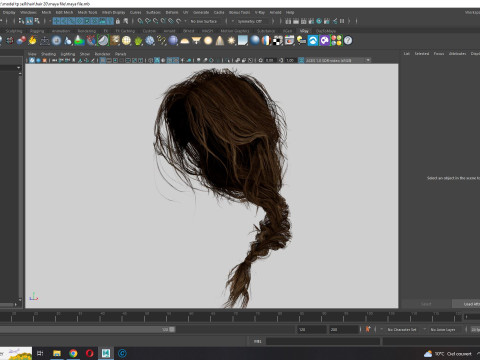Click the striped orange-blue sphere shelf icon
The width and height of the screenshot is (480, 360).
tap(266, 41)
